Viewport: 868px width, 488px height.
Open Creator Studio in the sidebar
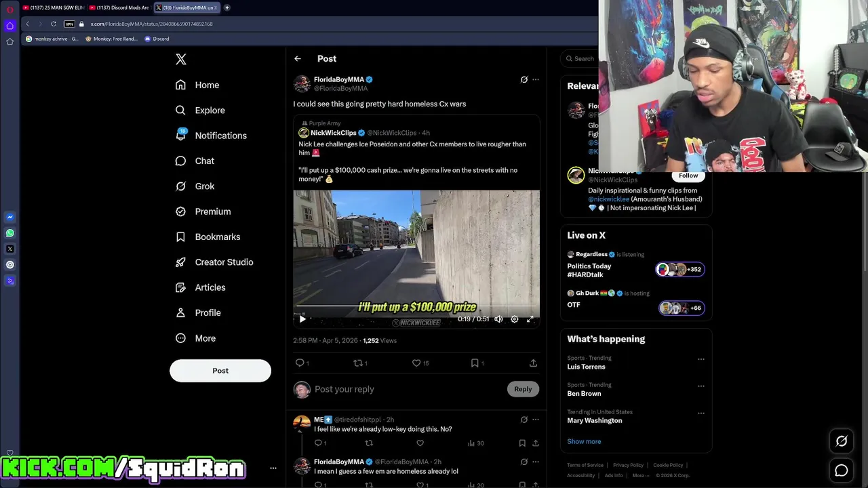pos(214,262)
